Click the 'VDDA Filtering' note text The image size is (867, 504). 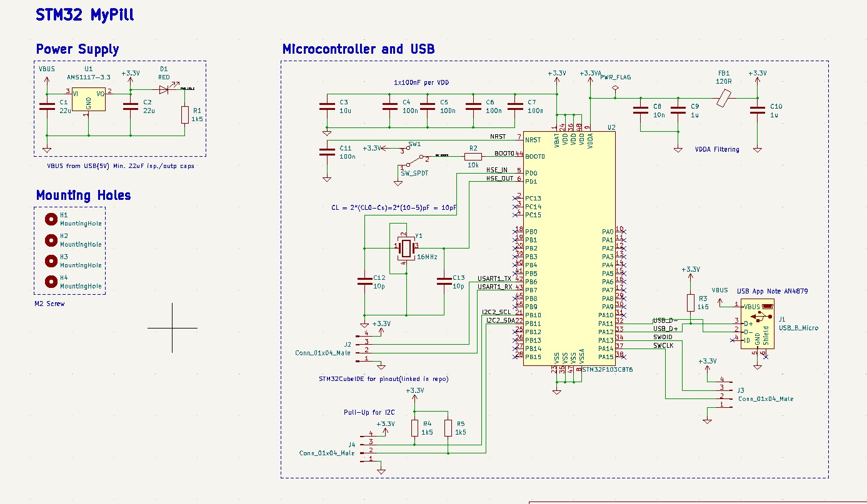(717, 149)
